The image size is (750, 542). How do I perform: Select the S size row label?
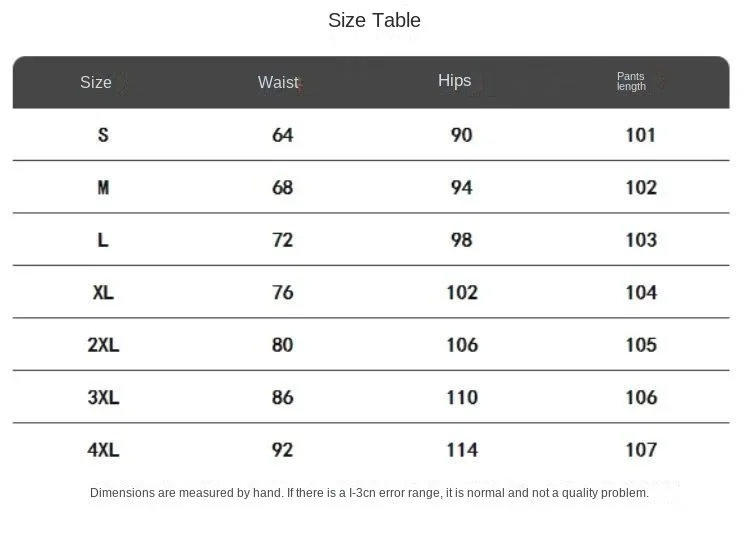pos(103,135)
